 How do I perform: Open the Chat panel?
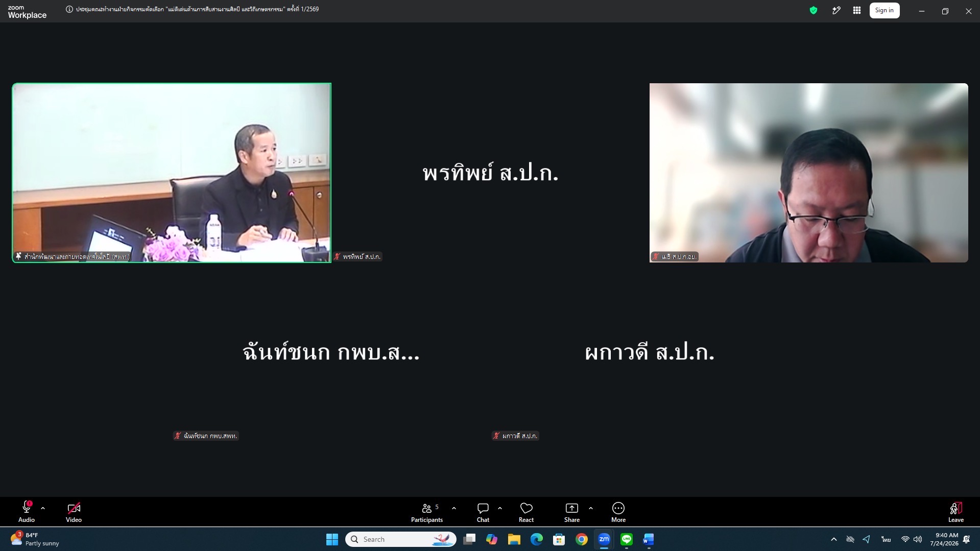tap(483, 512)
